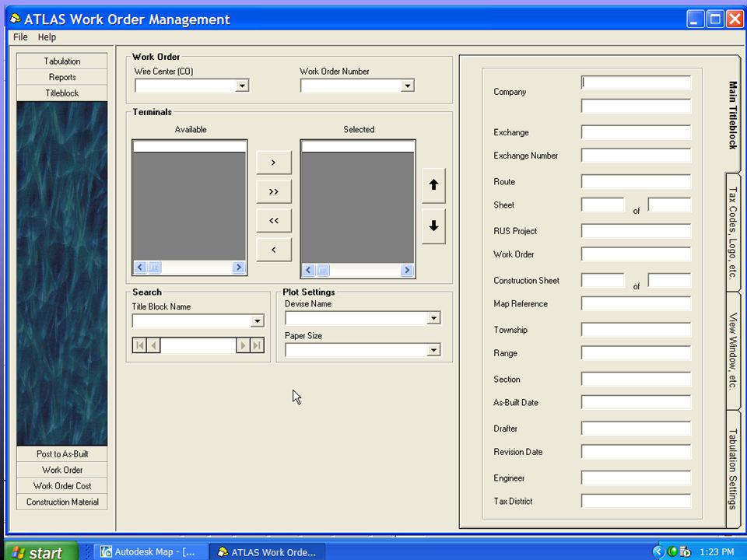
Task: Click Available terminals list header row
Action: (190, 147)
